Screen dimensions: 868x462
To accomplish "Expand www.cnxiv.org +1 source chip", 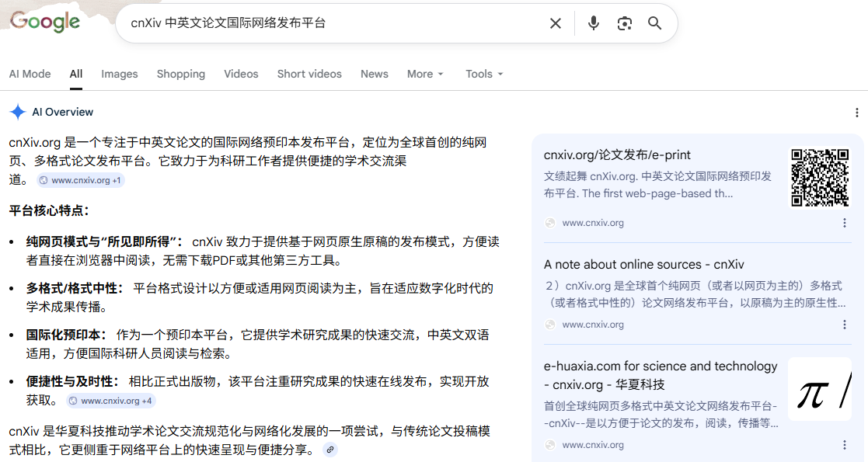I will [81, 180].
